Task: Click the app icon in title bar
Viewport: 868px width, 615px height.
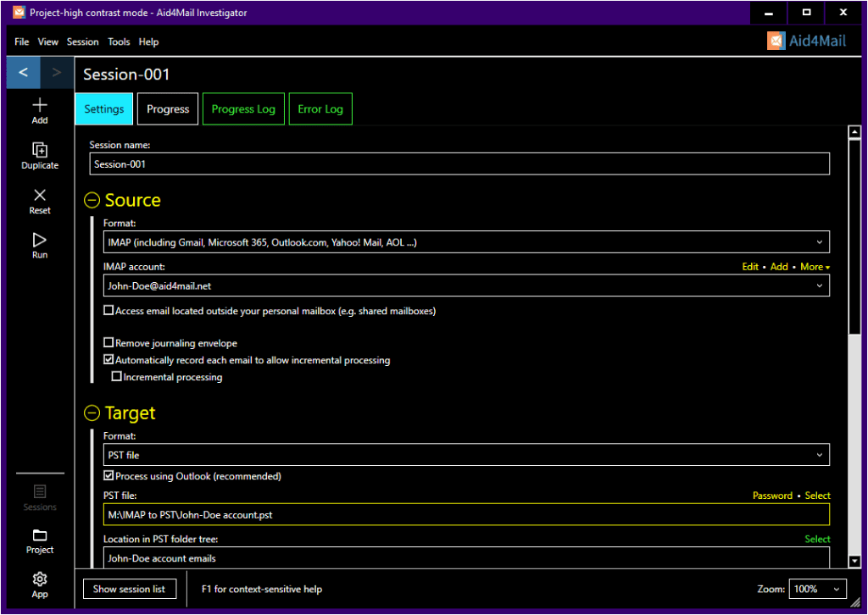Action: pos(19,12)
